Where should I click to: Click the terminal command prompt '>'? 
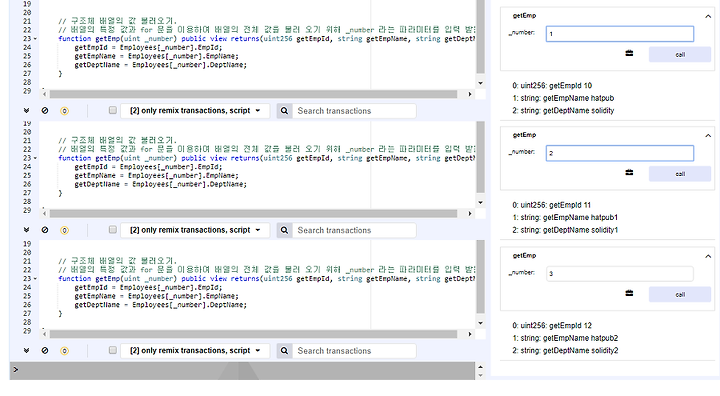[x=16, y=370]
